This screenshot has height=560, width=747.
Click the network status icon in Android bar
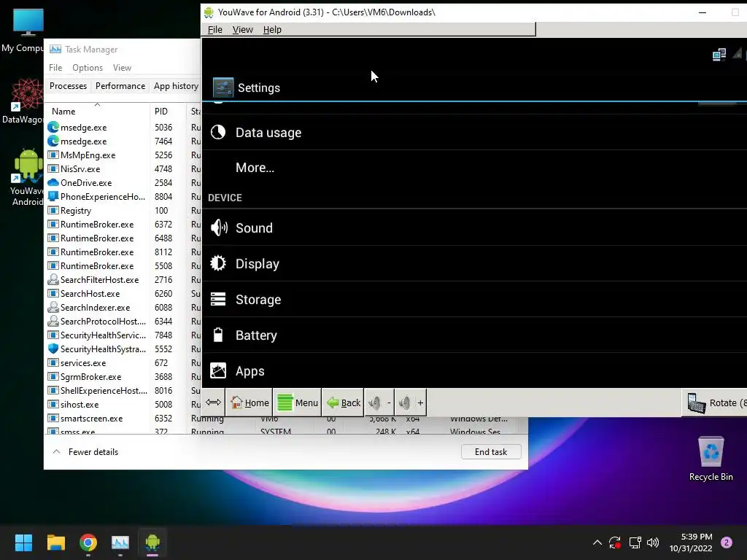coord(719,54)
